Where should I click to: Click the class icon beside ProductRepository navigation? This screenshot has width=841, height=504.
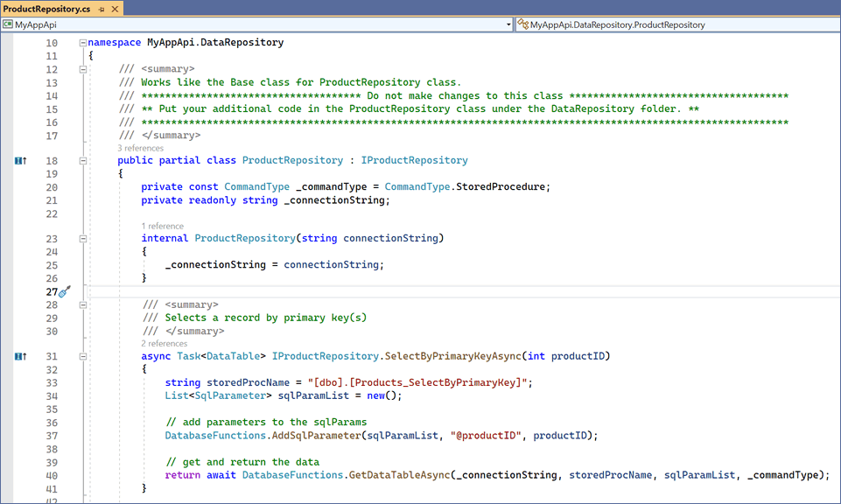(x=523, y=24)
